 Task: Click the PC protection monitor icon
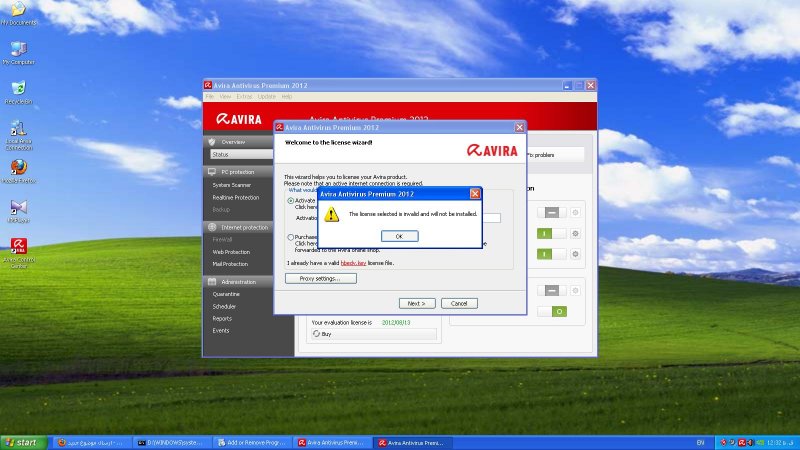click(x=212, y=172)
